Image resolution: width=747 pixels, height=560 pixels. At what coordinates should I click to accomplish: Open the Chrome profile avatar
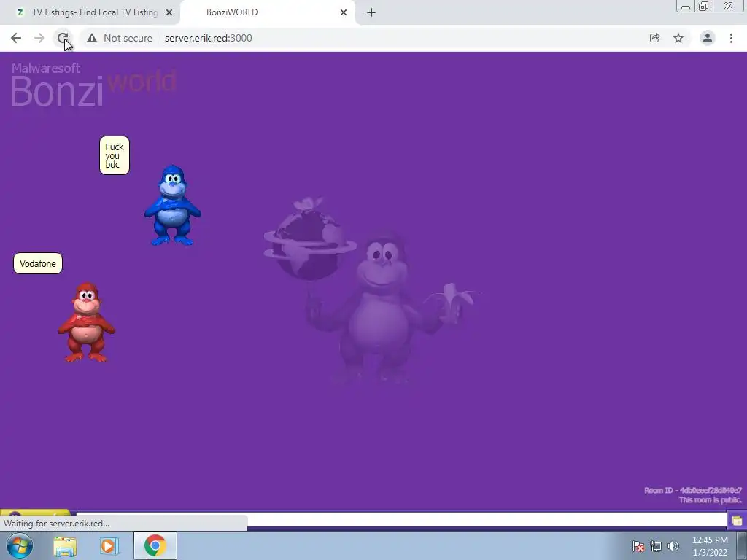point(708,38)
